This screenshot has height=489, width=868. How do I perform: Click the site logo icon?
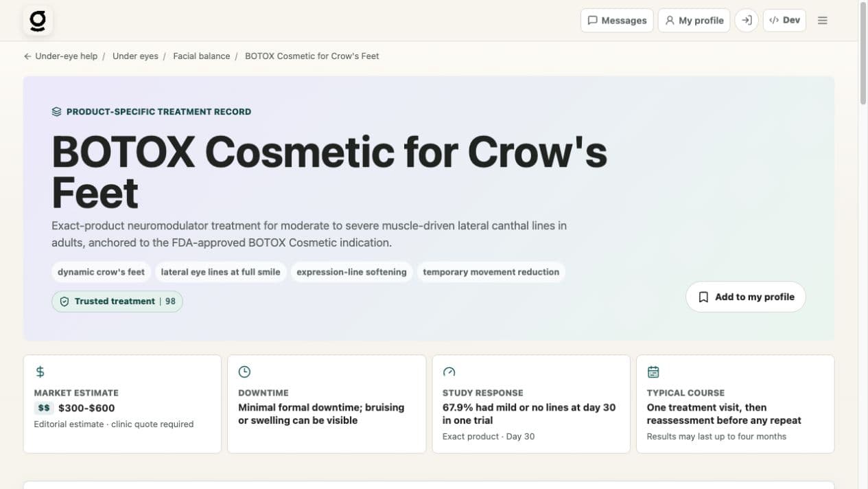click(38, 21)
